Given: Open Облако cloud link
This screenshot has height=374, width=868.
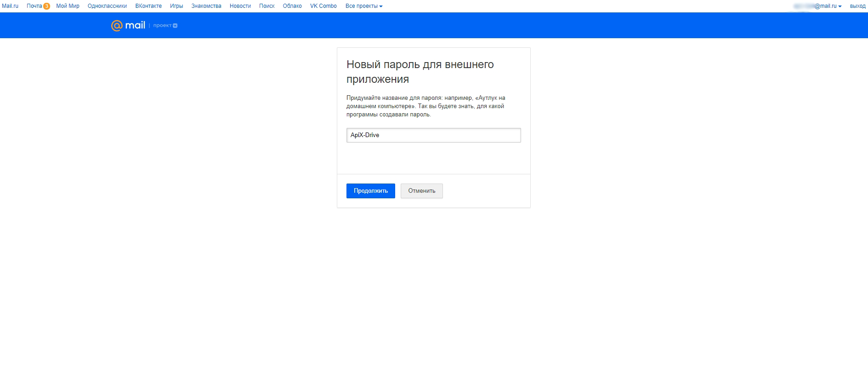Looking at the screenshot, I should coord(292,6).
